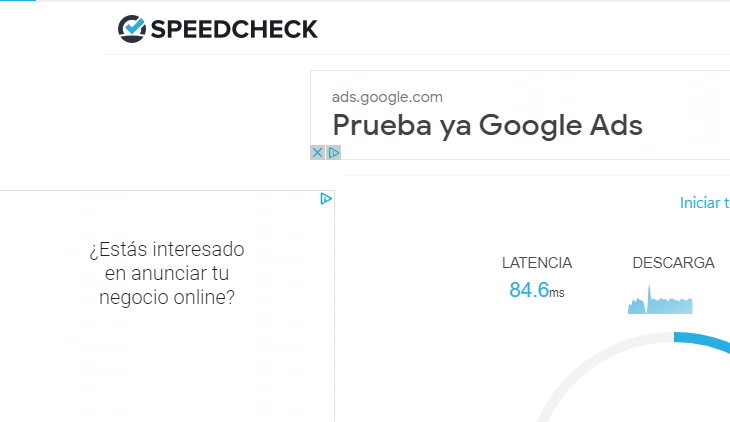Image resolution: width=730 pixels, height=422 pixels.
Task: Open the ads.google.com advertiser link
Action: 387,97
